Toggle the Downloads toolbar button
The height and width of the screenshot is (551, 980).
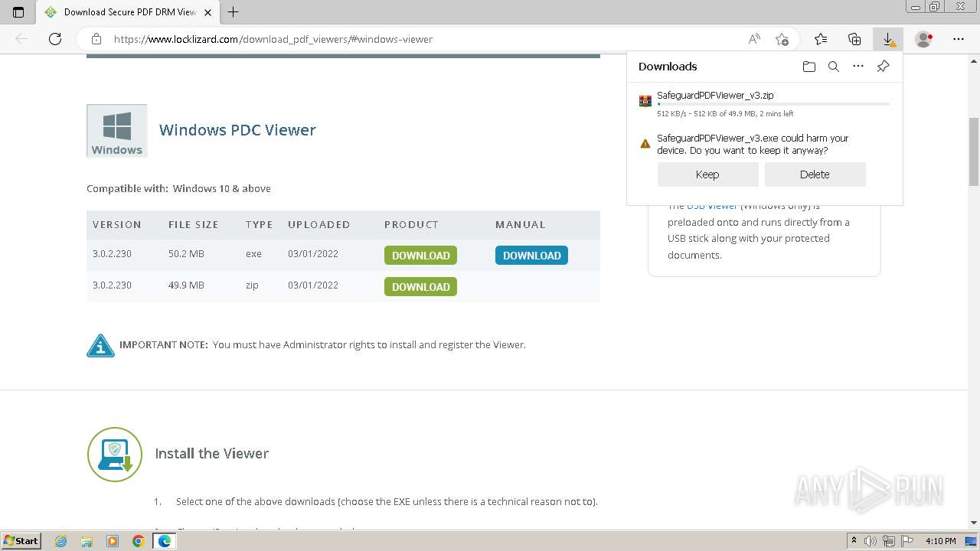888,39
